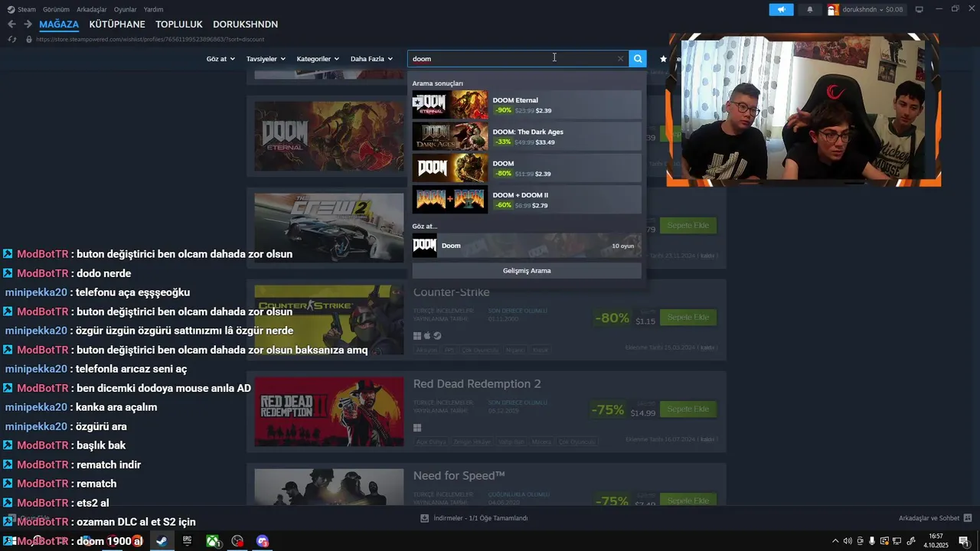
Task: Click the dorukshndn avatar picture
Action: [x=833, y=9]
